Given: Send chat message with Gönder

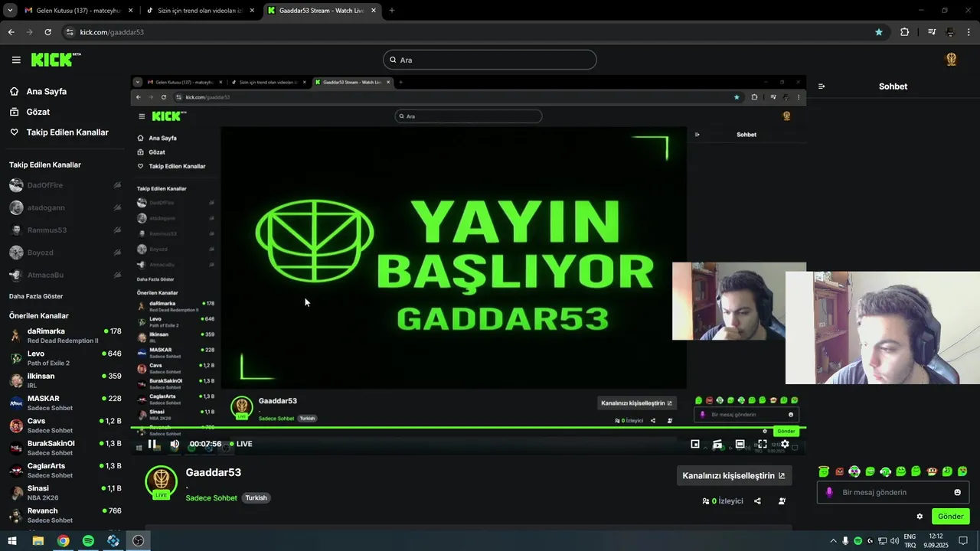Looking at the screenshot, I should pyautogui.click(x=950, y=517).
